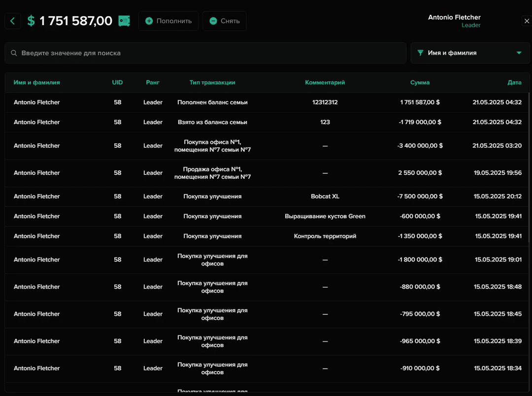Viewport: 532px width, 396px height.
Task: Click the plus icon in Пополнить
Action: pos(149,21)
